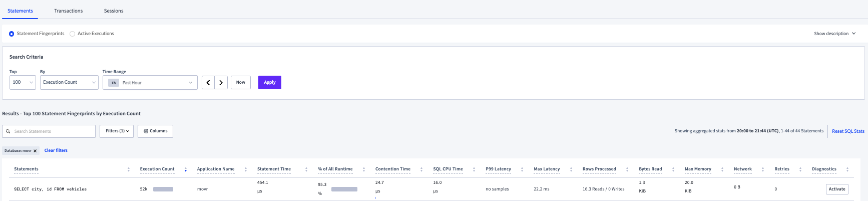Screen dimensions: 868x201
Task: Click Reset SQL Stats link
Action: click(848, 131)
